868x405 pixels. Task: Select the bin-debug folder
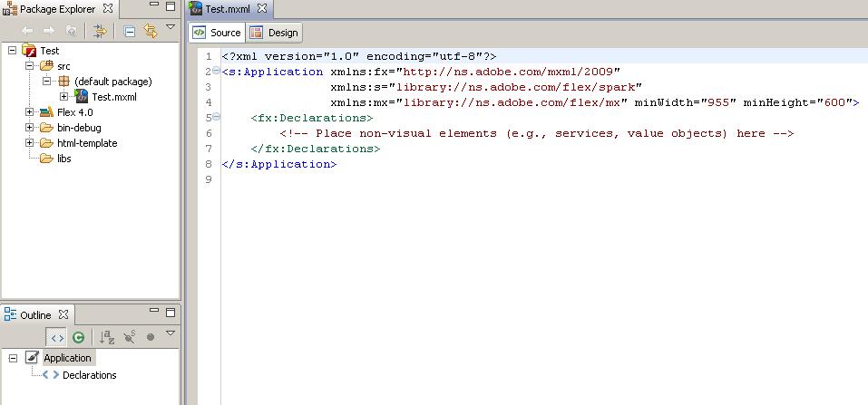point(79,128)
